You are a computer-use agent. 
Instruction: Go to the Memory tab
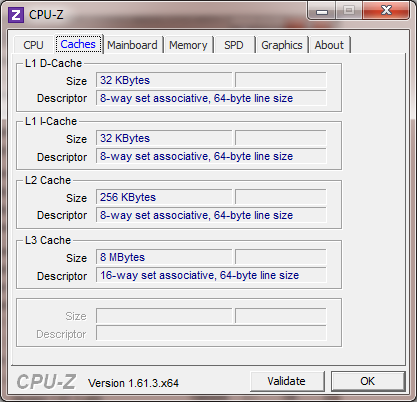tap(188, 45)
